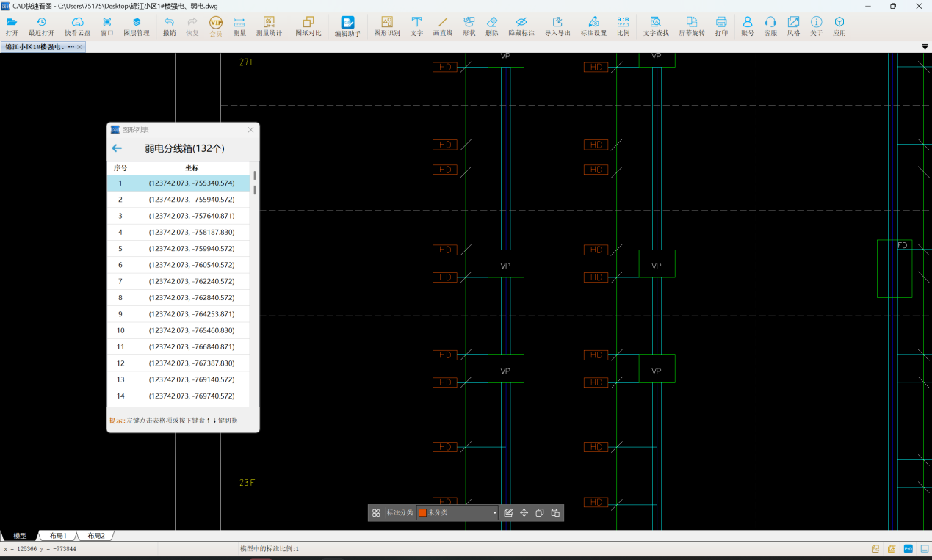This screenshot has height=560, width=932.
Task: Open 图纸对比 drawing compare tool
Action: (x=308, y=26)
